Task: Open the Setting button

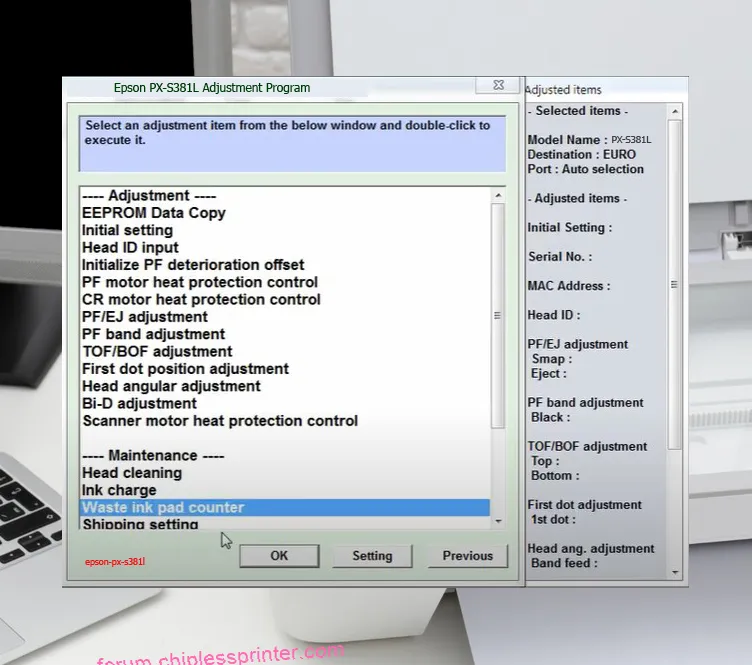Action: pos(372,556)
